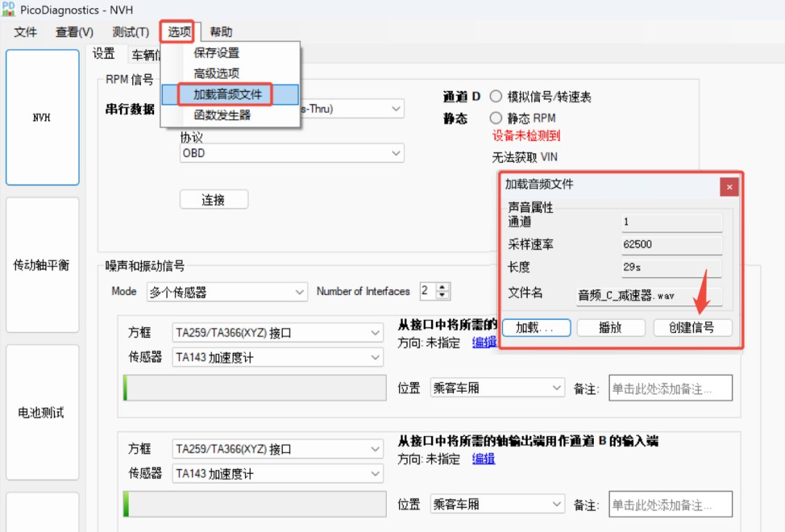785x532 pixels.
Task: Open the NVH module panel
Action: click(x=43, y=117)
